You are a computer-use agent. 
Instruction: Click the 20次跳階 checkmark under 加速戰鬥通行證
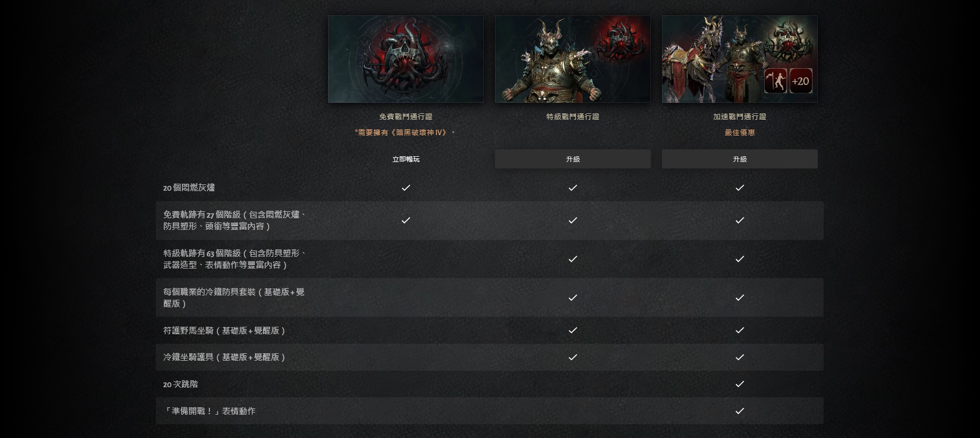point(740,384)
